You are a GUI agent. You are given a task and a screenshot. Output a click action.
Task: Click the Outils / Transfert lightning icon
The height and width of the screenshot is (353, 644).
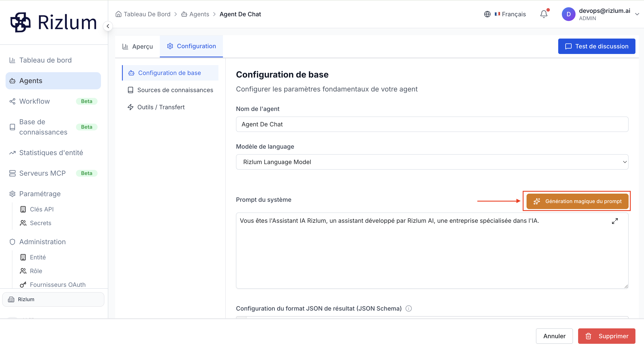131,107
